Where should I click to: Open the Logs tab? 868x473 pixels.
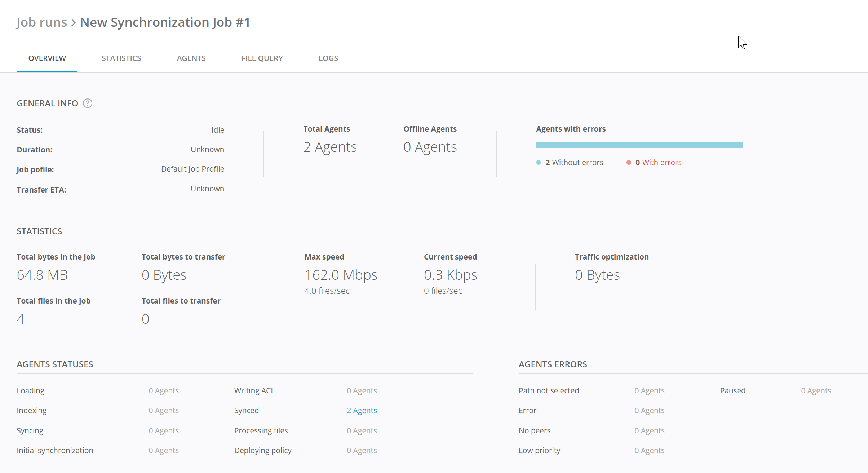click(328, 58)
